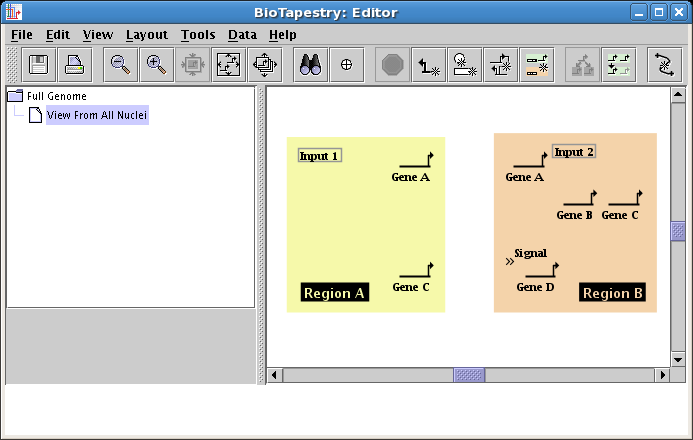Open the Tools menu

(198, 34)
